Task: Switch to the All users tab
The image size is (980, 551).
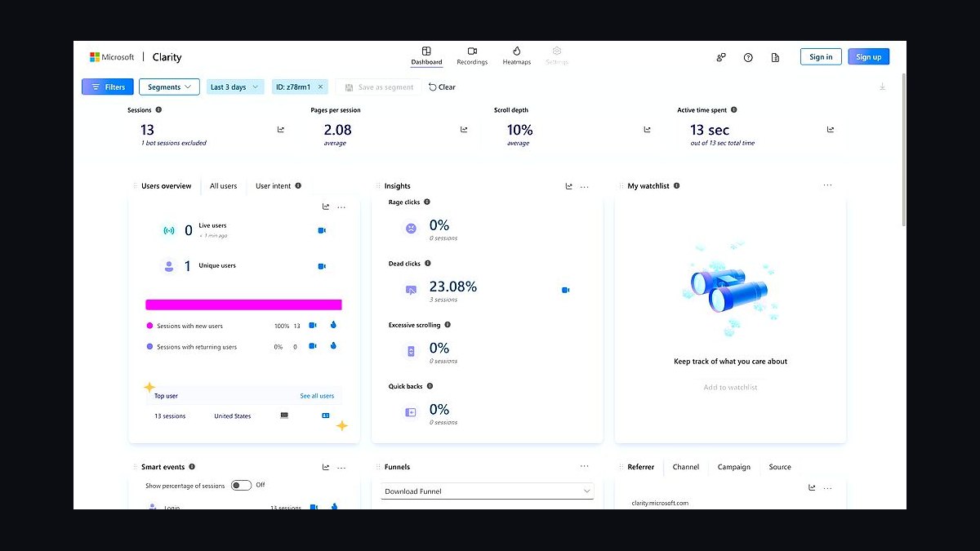Action: (223, 186)
